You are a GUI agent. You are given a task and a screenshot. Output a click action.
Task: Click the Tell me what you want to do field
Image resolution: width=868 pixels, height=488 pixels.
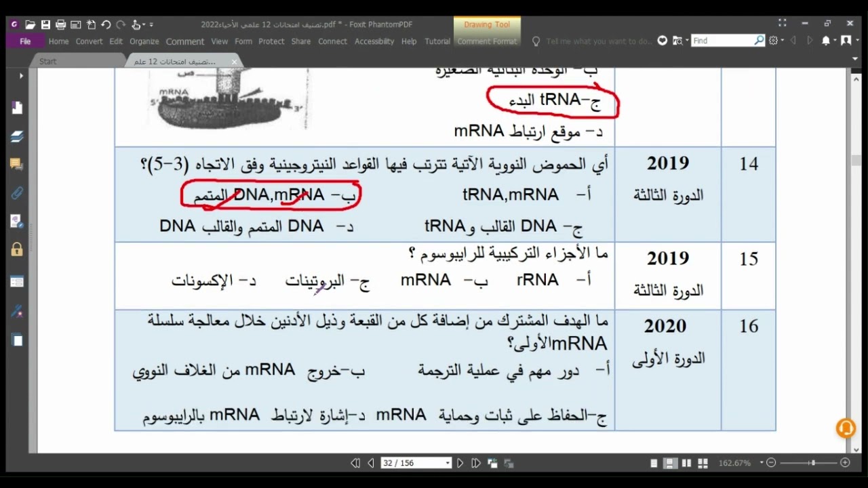(x=599, y=41)
